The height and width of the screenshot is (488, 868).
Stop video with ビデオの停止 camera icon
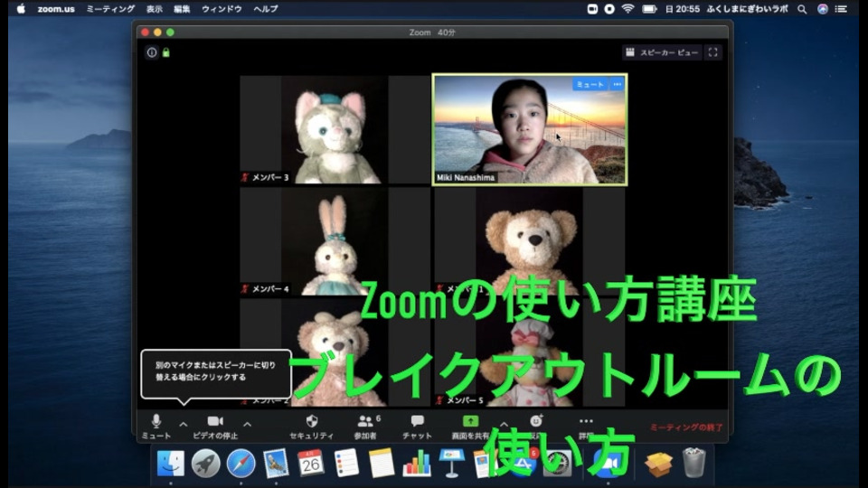coord(215,427)
